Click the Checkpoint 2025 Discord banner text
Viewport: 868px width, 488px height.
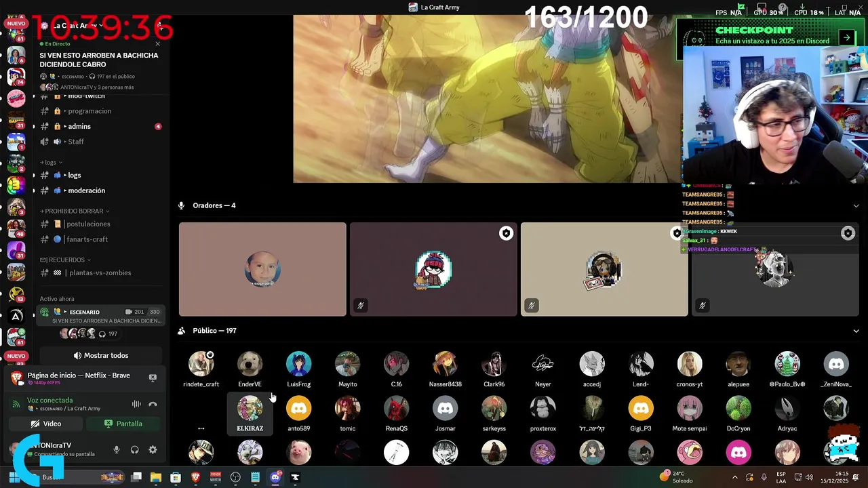(772, 41)
